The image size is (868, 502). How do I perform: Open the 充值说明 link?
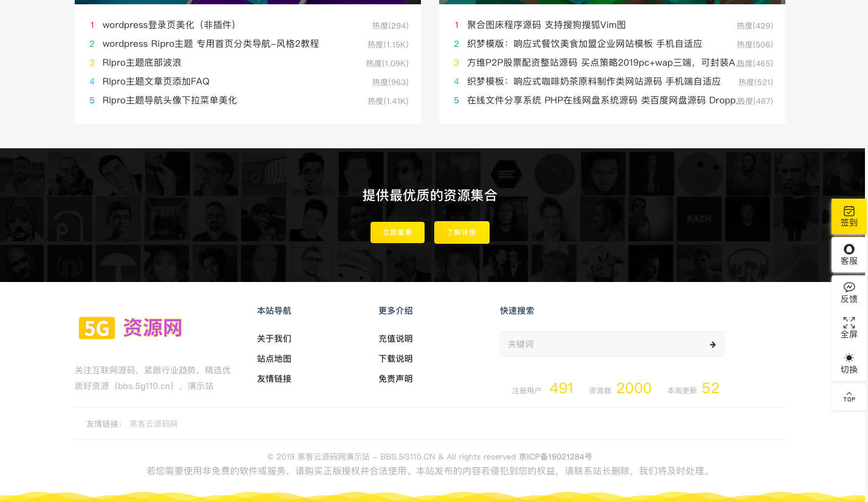click(395, 339)
